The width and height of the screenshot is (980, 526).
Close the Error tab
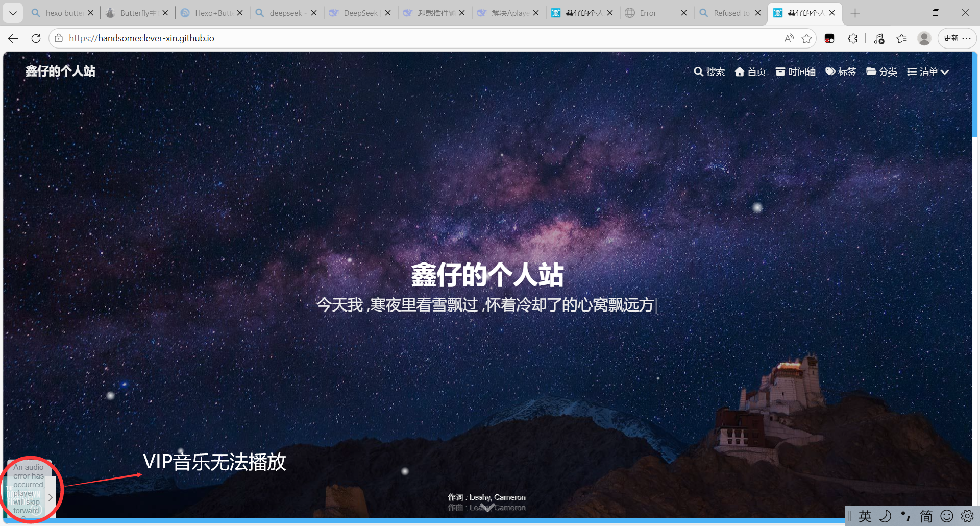coord(684,13)
